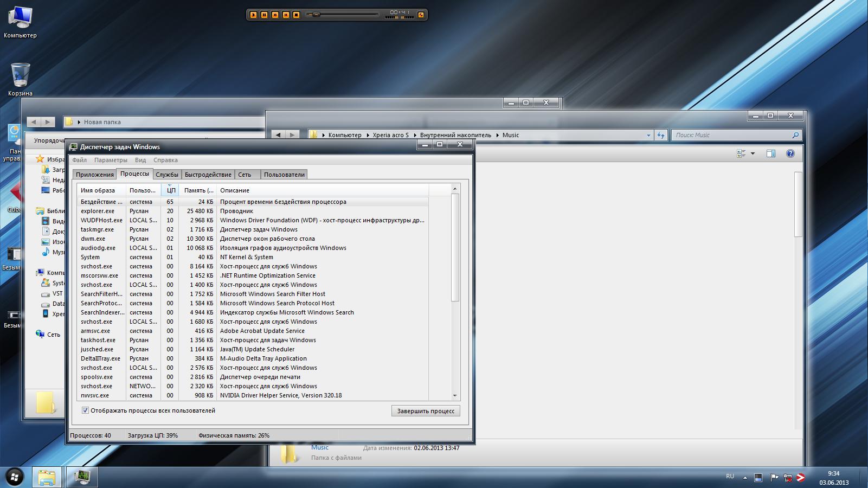The height and width of the screenshot is (488, 868).
Task: Open the Параметры menu in Task Manager
Action: tap(111, 160)
